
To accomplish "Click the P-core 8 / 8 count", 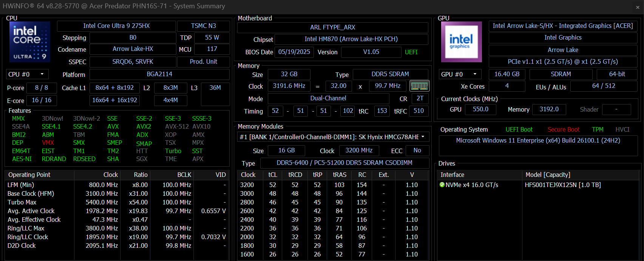I will [x=42, y=88].
